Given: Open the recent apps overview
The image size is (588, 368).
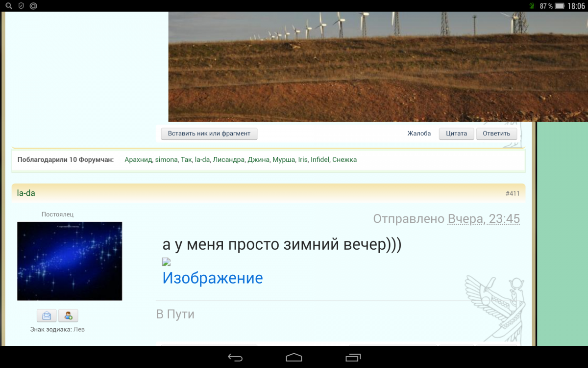Looking at the screenshot, I should [x=353, y=357].
